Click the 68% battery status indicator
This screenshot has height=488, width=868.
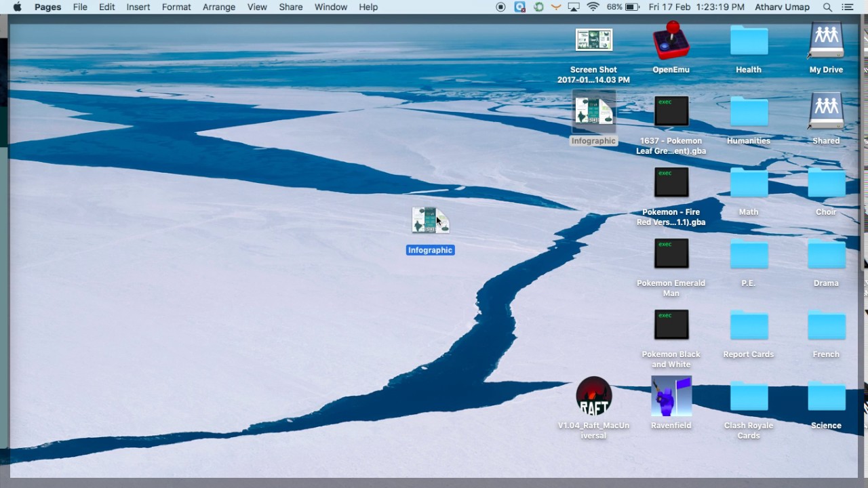[x=624, y=7]
